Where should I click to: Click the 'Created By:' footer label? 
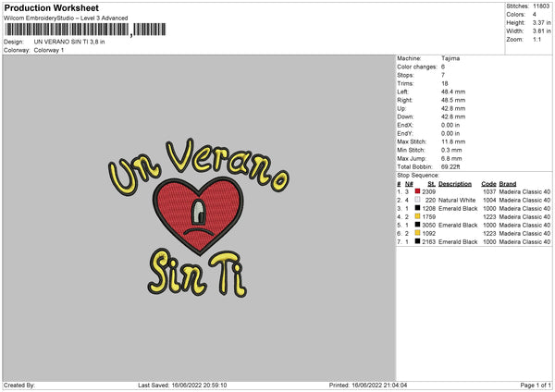(19, 385)
